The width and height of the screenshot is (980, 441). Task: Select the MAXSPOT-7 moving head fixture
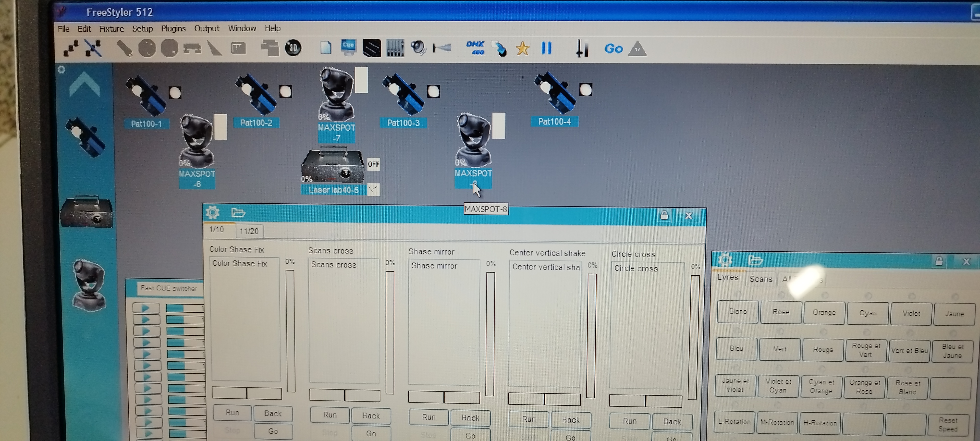(336, 94)
